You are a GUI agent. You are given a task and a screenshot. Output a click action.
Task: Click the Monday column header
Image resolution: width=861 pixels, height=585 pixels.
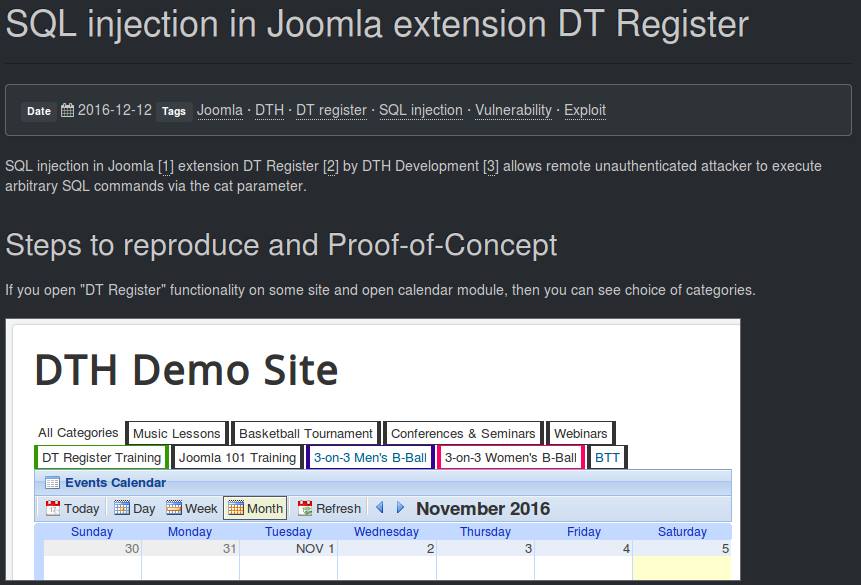click(190, 532)
